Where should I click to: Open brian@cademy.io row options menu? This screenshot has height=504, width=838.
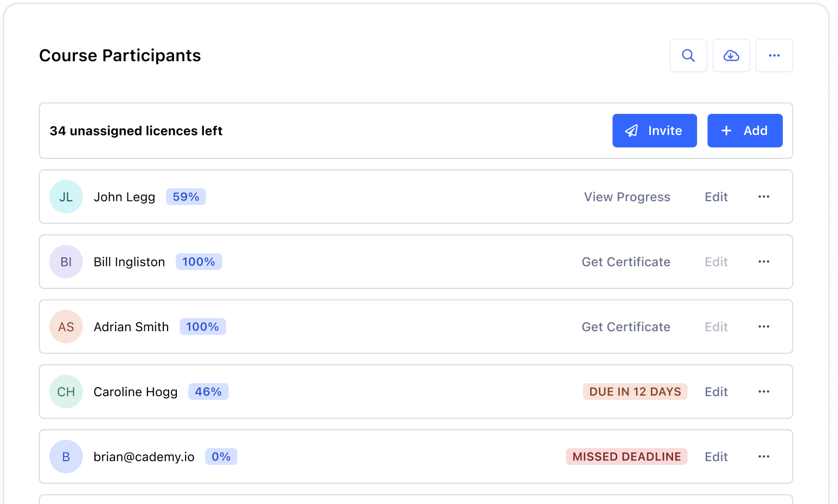[764, 457]
